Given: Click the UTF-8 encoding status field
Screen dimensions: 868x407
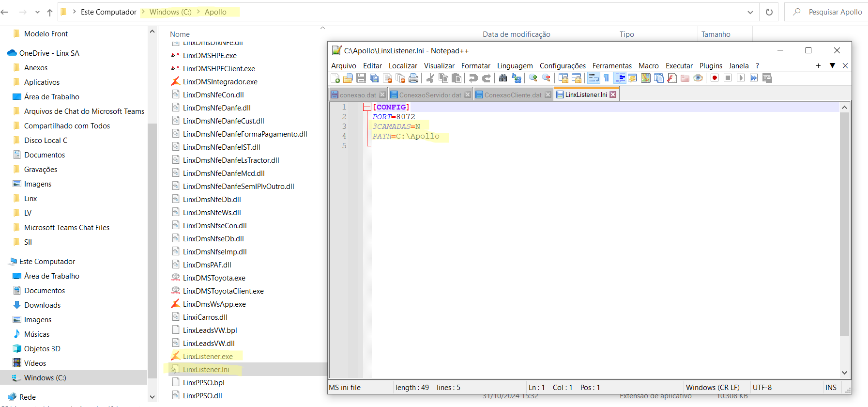Looking at the screenshot, I should (762, 387).
